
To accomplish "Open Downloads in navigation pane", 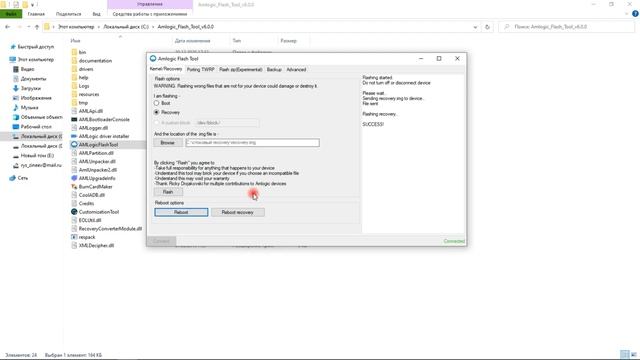I will click(31, 89).
